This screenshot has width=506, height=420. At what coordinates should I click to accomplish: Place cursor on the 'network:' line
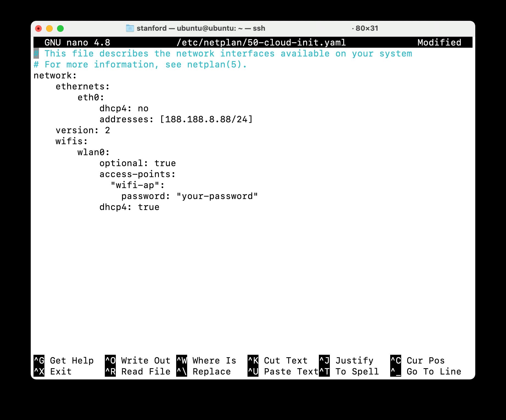55,75
